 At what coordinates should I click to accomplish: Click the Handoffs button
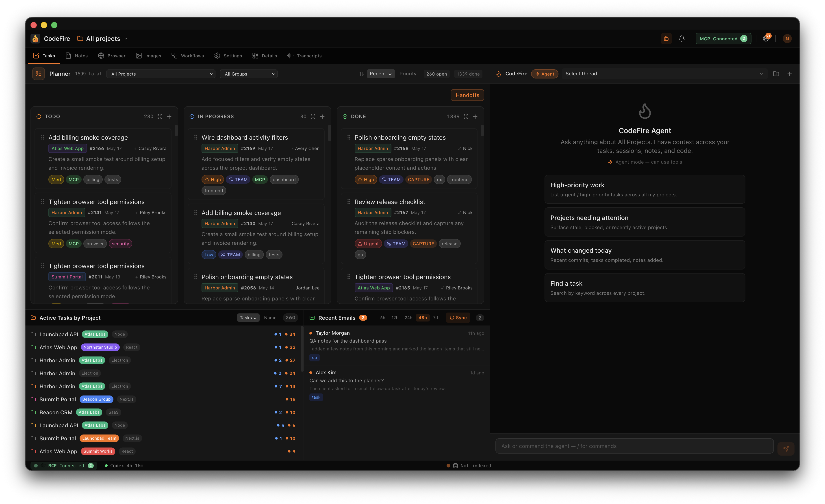[467, 95]
